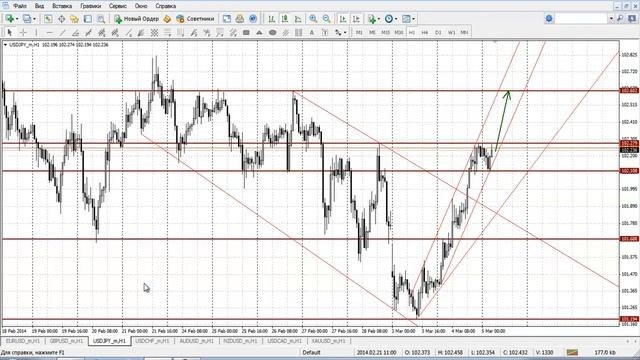Viewport: 640px width, 360px height.
Task: Switch timeframe to D1
Action: point(438,32)
